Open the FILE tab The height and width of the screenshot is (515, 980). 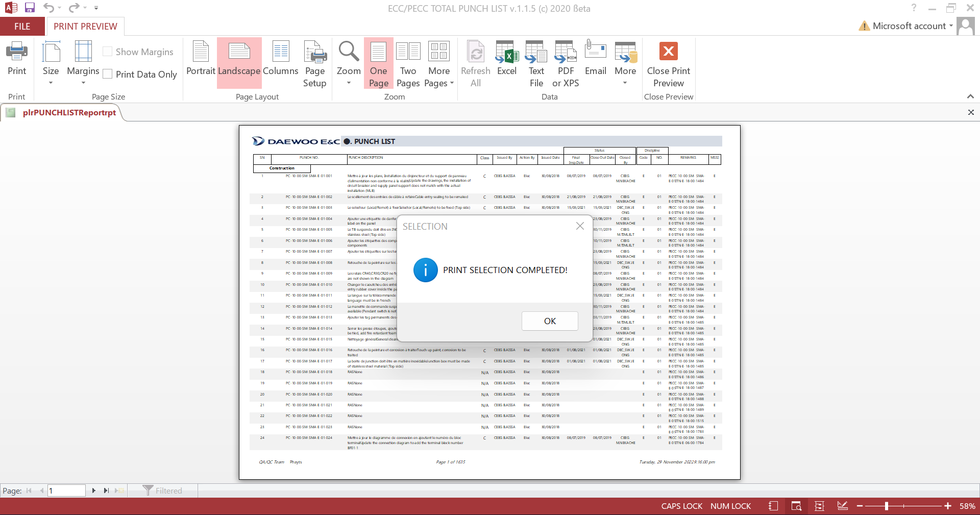pos(22,26)
